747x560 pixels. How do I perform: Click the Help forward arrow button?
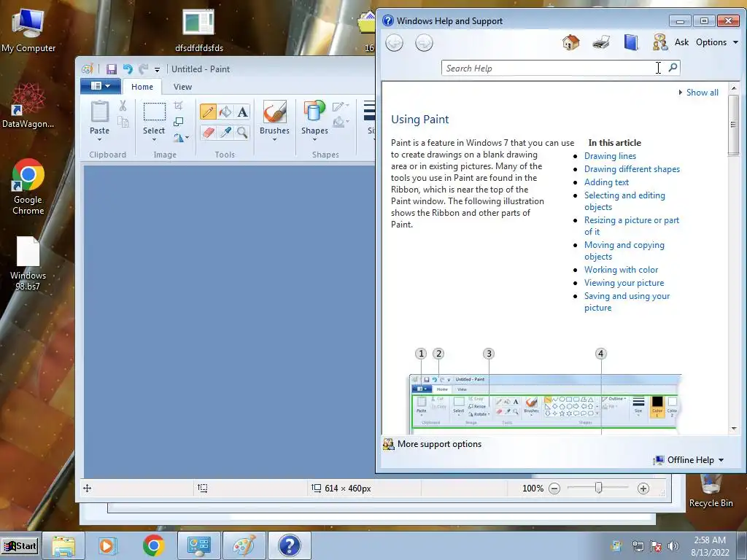tap(424, 43)
